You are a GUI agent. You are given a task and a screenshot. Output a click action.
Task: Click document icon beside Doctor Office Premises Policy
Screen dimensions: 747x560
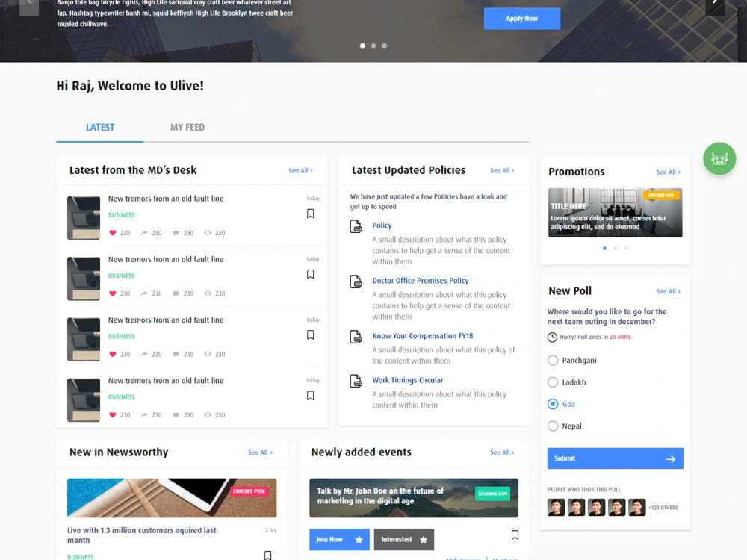(356, 282)
